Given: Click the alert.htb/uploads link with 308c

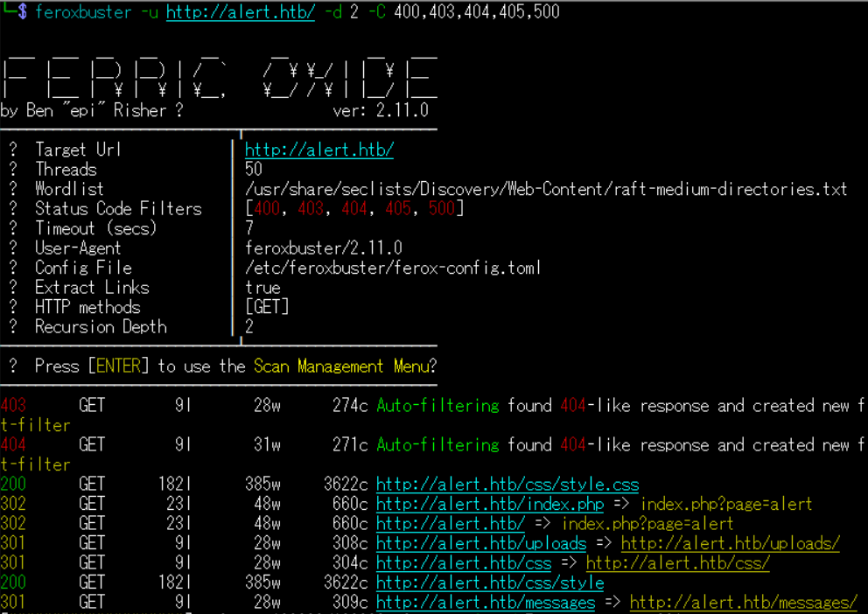Looking at the screenshot, I should (480, 544).
